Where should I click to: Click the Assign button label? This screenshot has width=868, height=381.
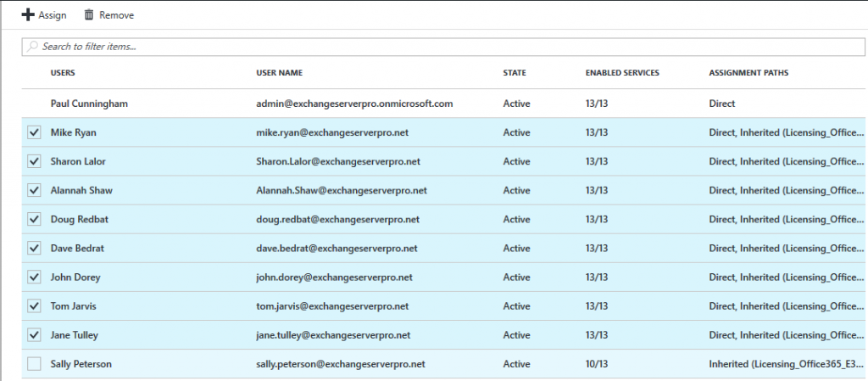[53, 15]
